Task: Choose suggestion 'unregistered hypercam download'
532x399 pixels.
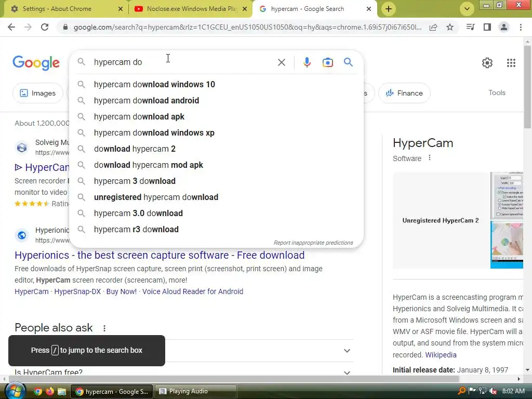Action: coord(216,197)
